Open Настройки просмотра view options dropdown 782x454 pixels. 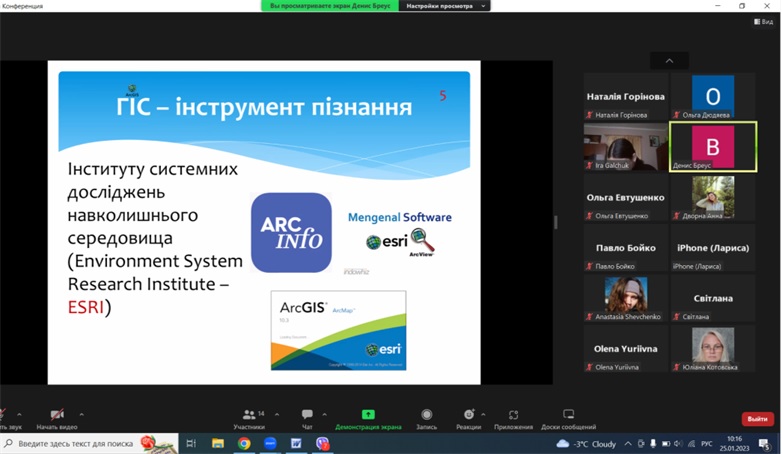[x=444, y=6]
